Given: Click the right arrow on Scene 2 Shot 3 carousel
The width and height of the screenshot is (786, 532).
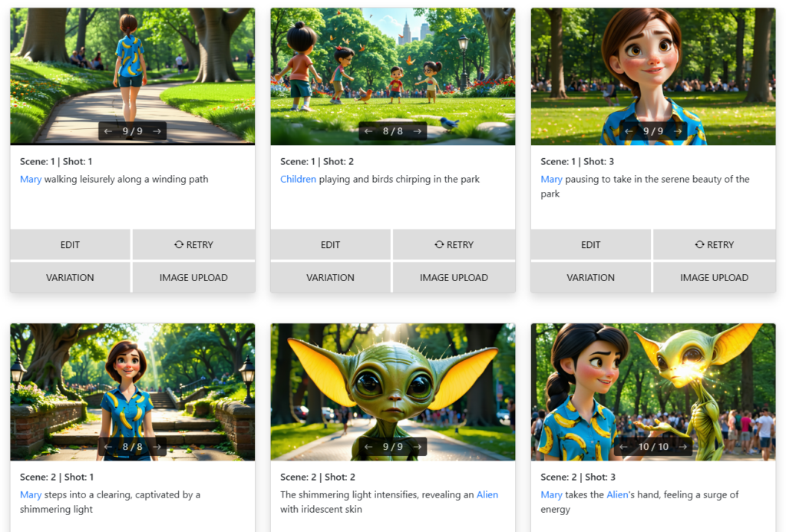Looking at the screenshot, I should point(681,446).
